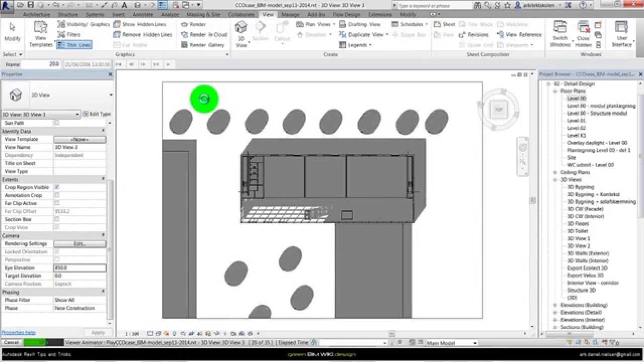Screen dimensions: 644x362
Task: Click the Filters tool
Action: (69, 35)
